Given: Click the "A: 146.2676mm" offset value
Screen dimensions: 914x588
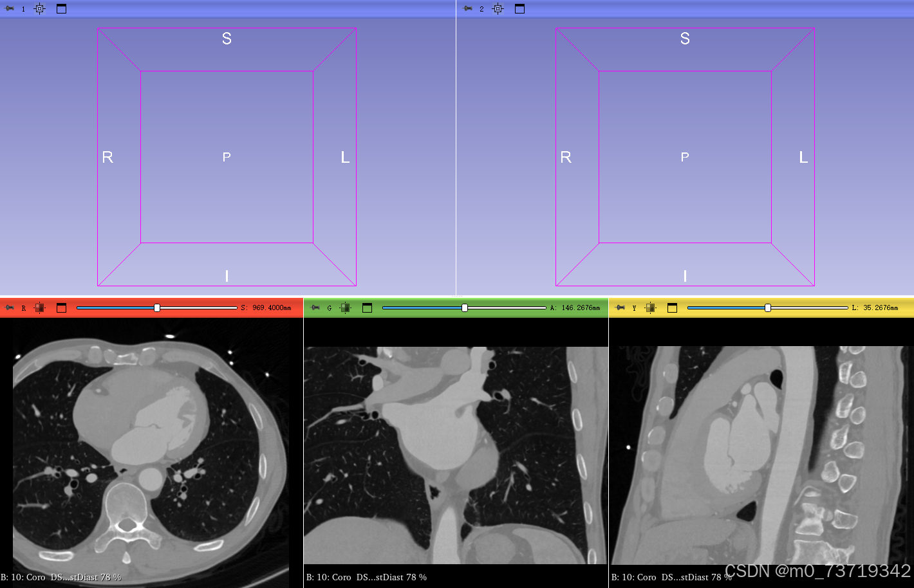Looking at the screenshot, I should pos(575,308).
